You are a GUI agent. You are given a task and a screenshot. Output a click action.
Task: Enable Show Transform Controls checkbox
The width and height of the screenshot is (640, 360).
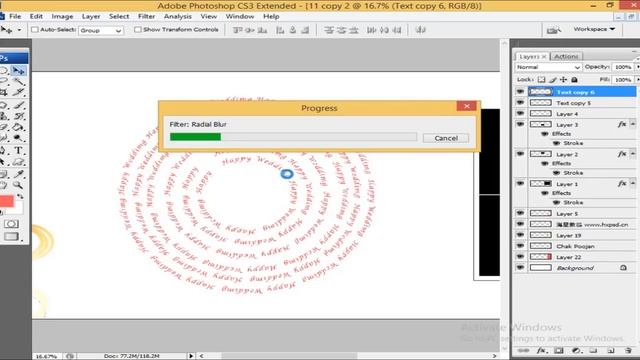point(138,29)
